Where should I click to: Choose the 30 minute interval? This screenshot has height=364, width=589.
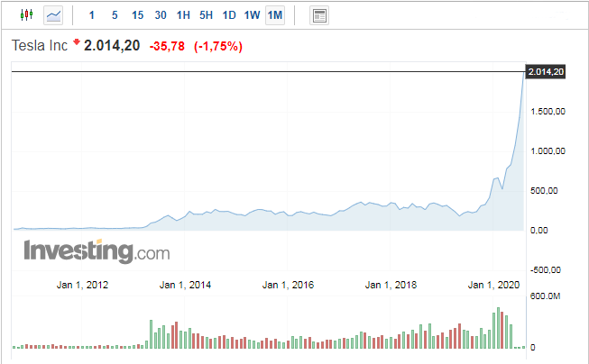pos(161,15)
